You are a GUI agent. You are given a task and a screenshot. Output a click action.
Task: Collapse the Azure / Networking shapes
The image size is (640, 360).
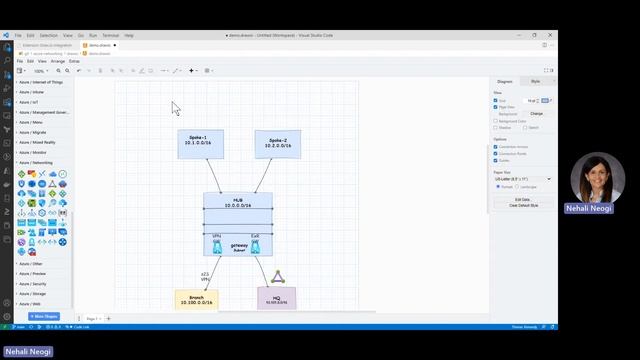tap(36, 163)
